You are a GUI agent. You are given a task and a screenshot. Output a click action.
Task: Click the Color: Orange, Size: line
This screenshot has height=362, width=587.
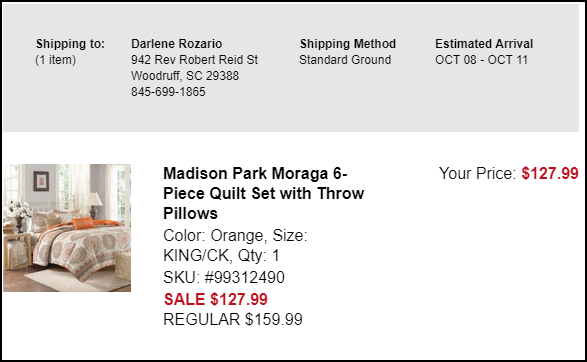click(235, 236)
